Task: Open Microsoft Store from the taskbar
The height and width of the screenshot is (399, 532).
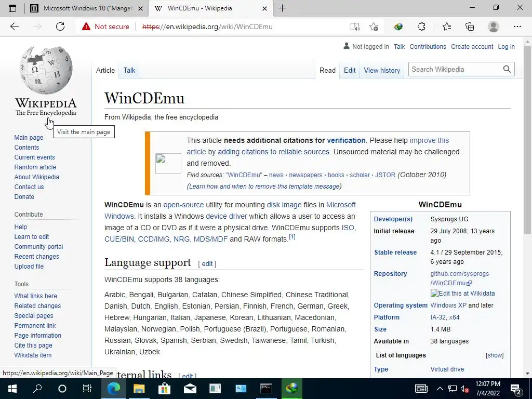Action: tap(165, 389)
